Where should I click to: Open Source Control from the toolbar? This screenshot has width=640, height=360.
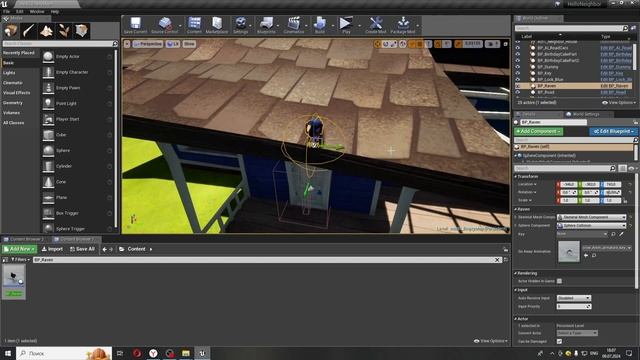(164, 24)
